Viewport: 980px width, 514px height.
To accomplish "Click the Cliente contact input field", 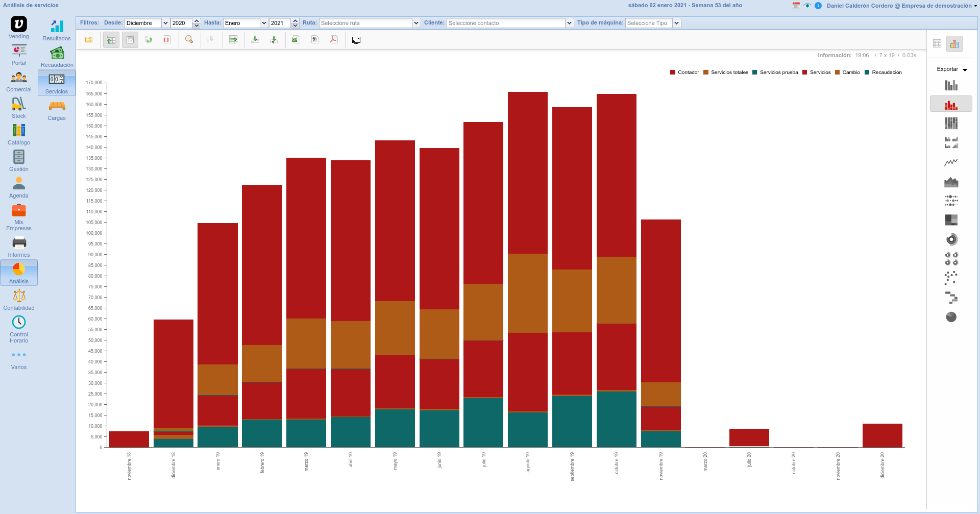I will [x=505, y=23].
